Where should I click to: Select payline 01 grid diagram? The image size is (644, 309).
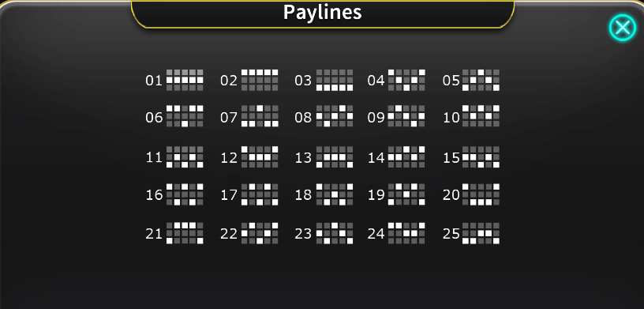point(185,80)
